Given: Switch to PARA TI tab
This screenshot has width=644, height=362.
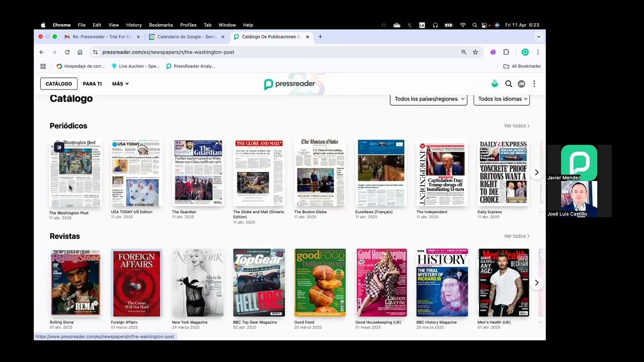Looking at the screenshot, I should [92, 84].
